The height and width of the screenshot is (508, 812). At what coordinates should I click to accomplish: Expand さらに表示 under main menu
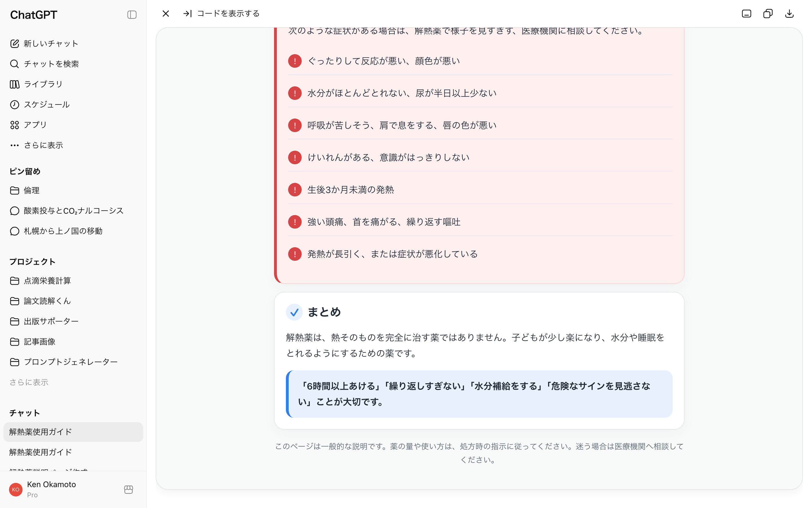pos(73,145)
